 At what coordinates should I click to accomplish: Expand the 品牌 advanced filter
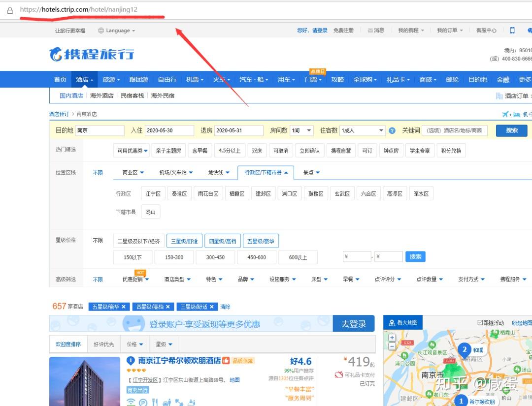click(246, 279)
